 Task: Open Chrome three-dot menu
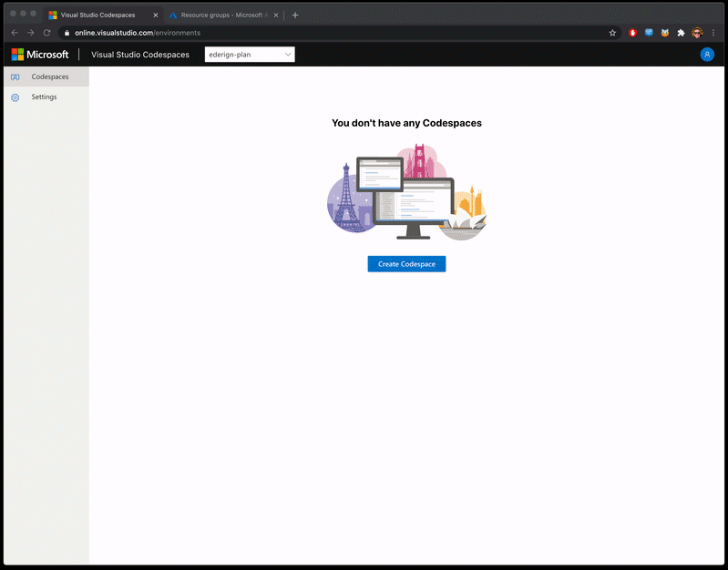click(x=713, y=33)
